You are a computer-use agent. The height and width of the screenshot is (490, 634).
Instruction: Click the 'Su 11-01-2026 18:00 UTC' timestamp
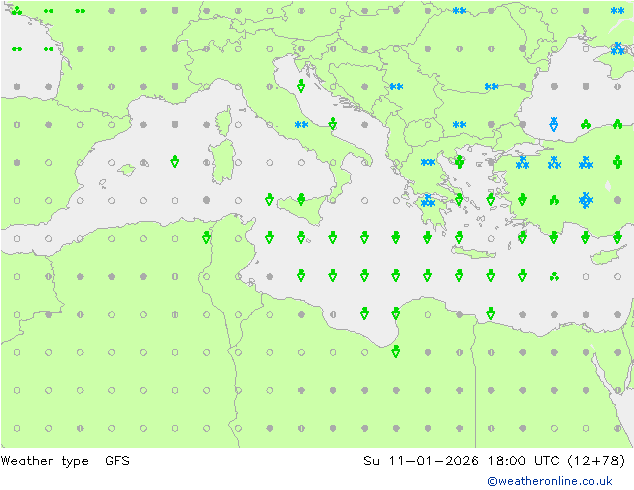click(x=461, y=461)
